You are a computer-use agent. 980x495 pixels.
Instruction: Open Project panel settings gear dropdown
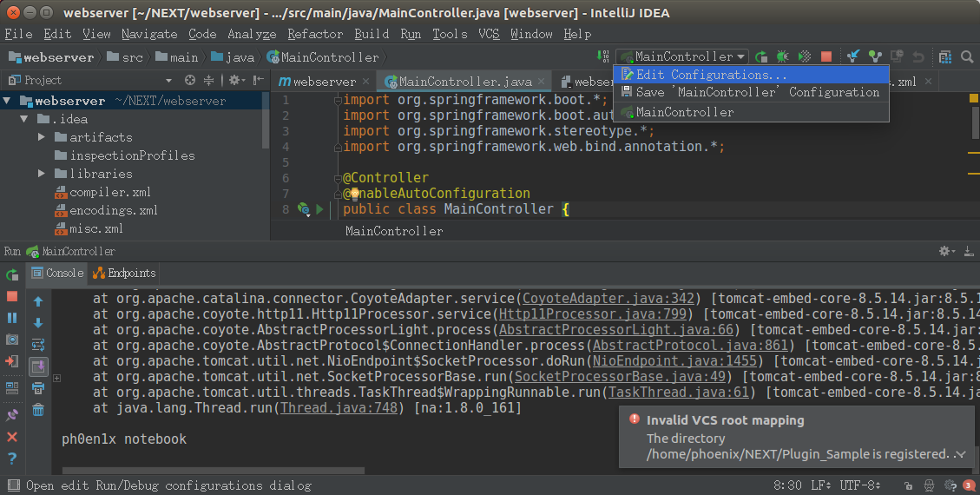(x=235, y=80)
